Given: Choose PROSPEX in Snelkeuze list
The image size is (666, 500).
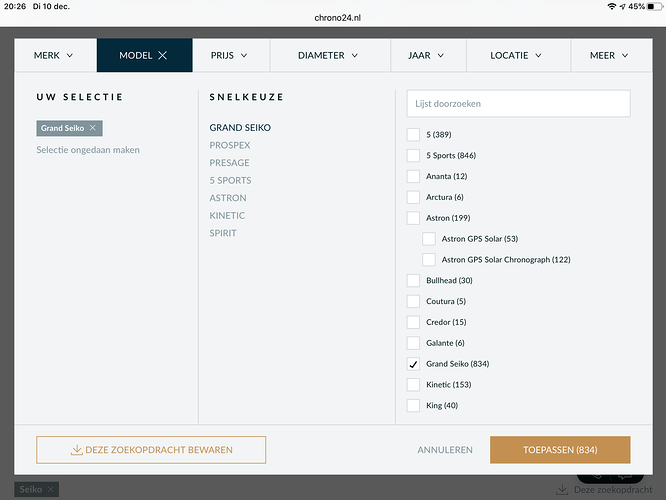Looking at the screenshot, I should tap(230, 145).
